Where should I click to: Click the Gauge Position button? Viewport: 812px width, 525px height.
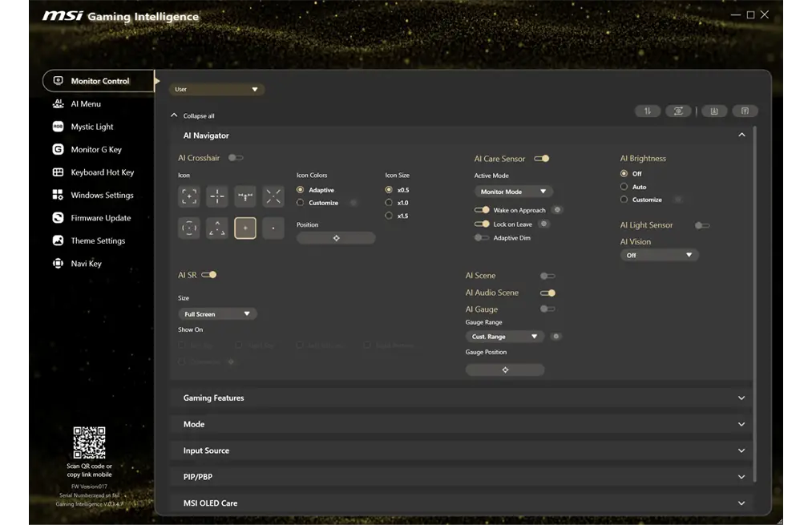[505, 370]
